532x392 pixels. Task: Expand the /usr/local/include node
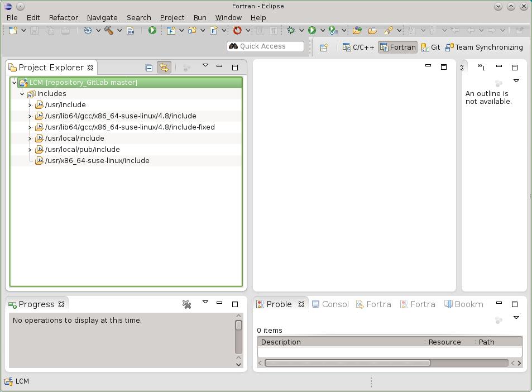(30, 139)
